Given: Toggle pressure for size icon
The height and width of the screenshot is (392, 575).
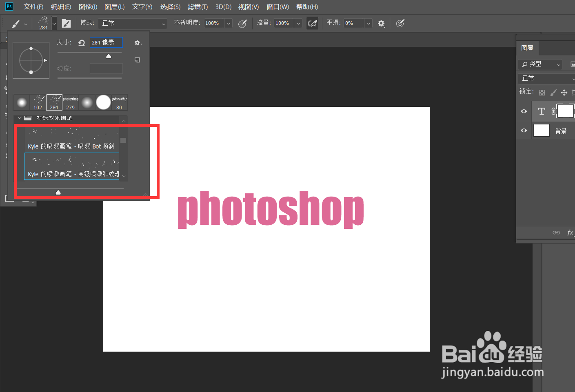Looking at the screenshot, I should point(400,23).
